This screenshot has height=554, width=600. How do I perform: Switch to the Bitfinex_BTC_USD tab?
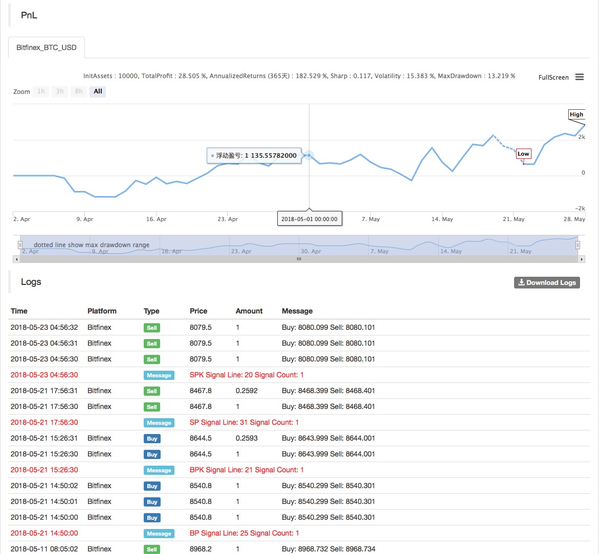coord(46,47)
